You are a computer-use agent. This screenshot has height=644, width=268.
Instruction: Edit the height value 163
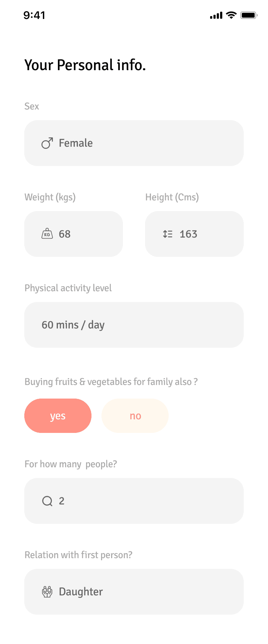(194, 234)
